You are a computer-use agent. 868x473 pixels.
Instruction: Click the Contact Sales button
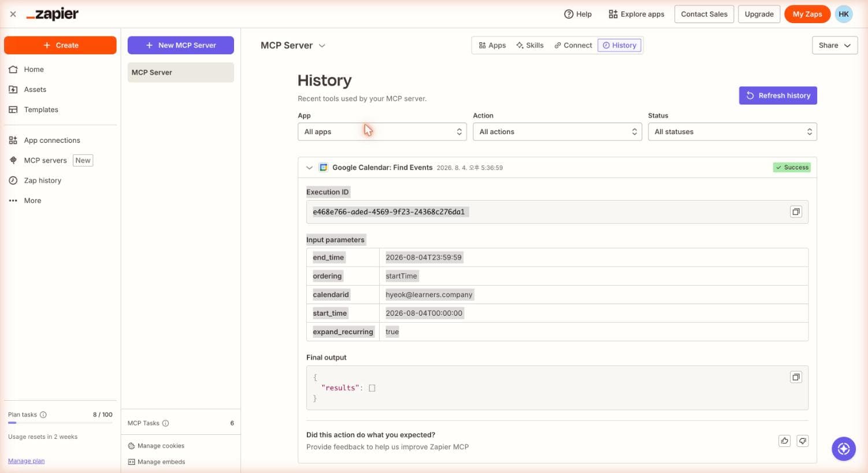click(704, 14)
